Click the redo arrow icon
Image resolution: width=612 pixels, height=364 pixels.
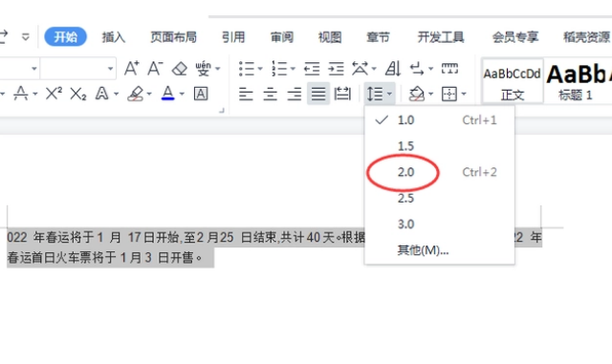pyautogui.click(x=4, y=36)
